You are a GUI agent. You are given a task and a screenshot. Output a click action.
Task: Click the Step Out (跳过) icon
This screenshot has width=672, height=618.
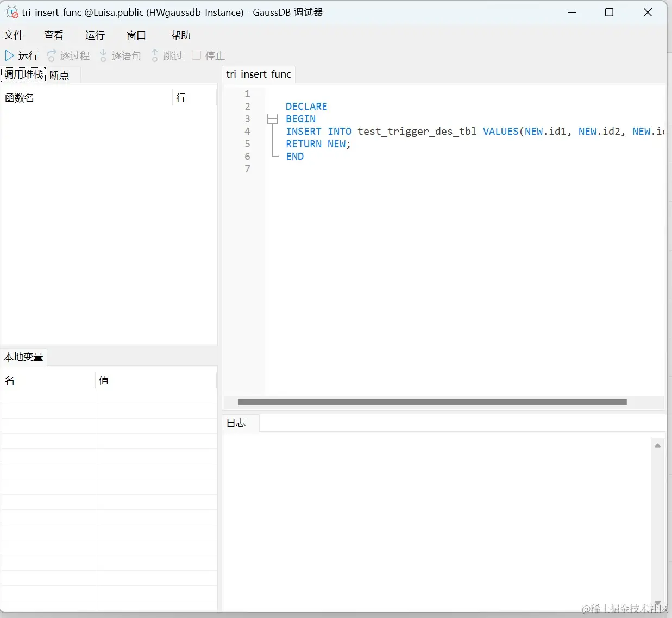[x=155, y=55]
